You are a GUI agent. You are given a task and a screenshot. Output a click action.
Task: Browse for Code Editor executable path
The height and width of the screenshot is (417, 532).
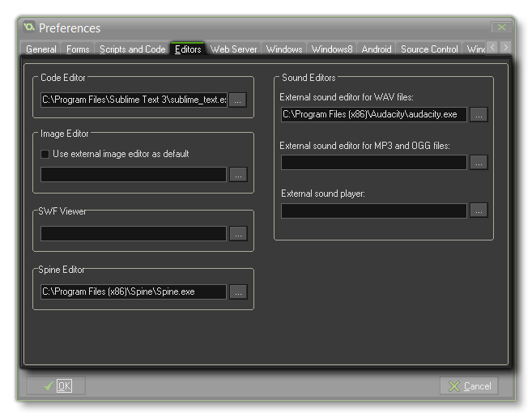coord(237,100)
